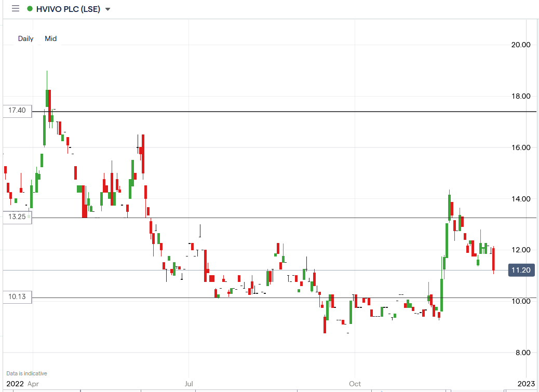The width and height of the screenshot is (539, 392).
Task: Click the 10.00 price axis label
Action: (521, 301)
